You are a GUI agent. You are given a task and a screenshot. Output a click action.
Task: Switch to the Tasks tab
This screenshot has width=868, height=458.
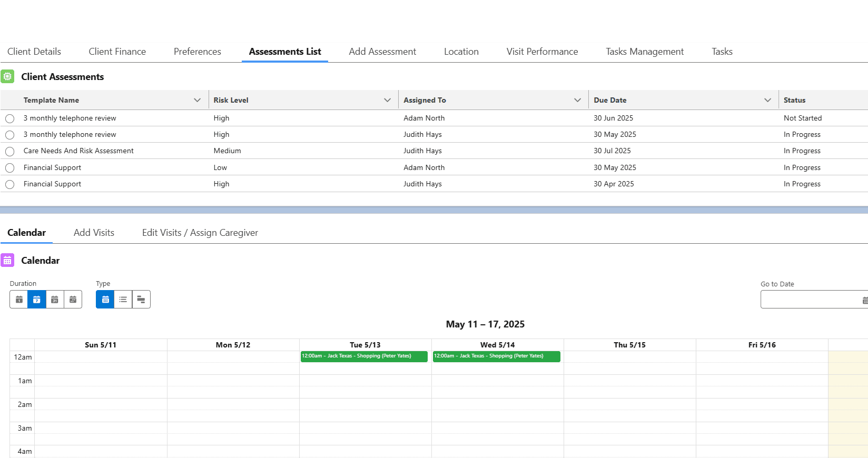point(722,52)
